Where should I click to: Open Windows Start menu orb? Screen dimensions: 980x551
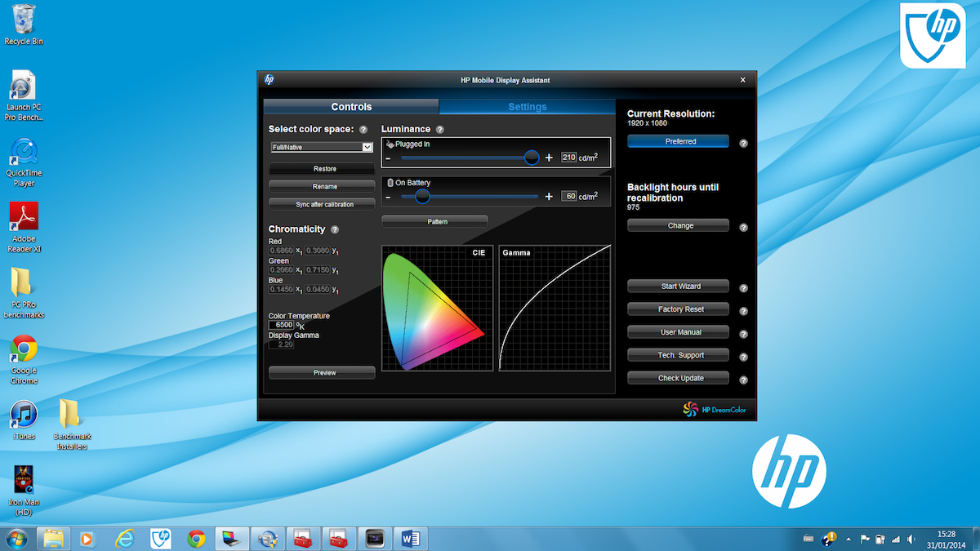pos(16,539)
